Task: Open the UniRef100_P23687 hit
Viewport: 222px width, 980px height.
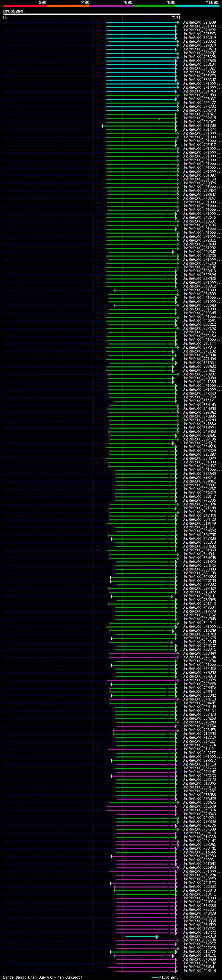Action: 199,221
